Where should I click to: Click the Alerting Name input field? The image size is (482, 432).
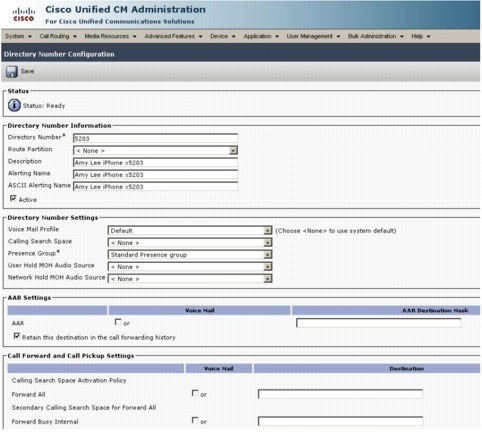[x=155, y=175]
